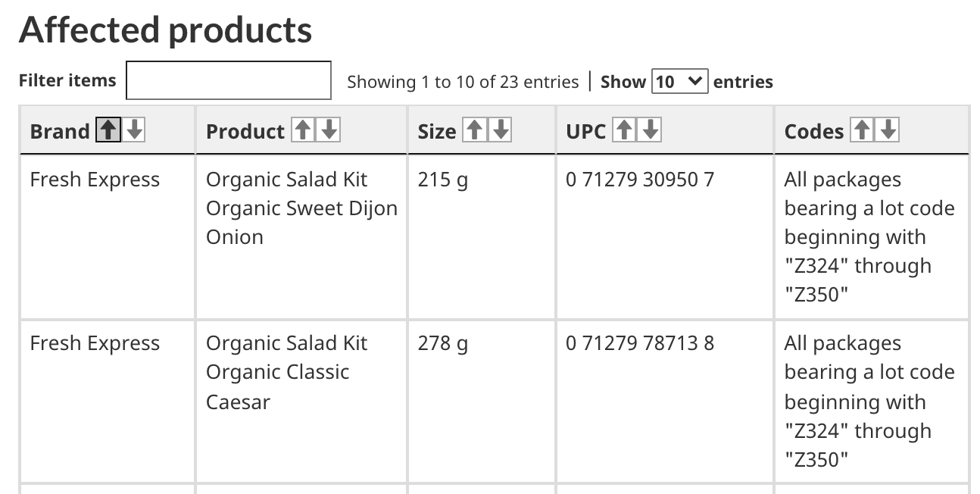Viewport: 980px width, 494px height.
Task: Sort UPC column ascending
Action: point(624,130)
